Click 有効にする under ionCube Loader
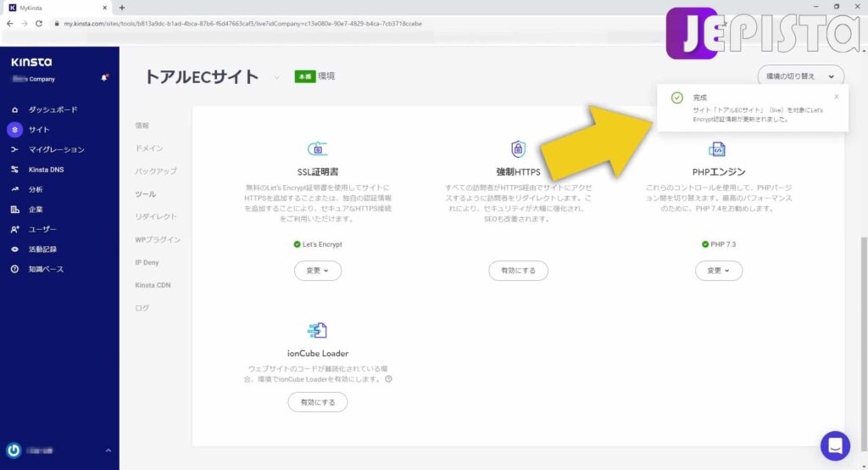This screenshot has height=470, width=868. (318, 402)
